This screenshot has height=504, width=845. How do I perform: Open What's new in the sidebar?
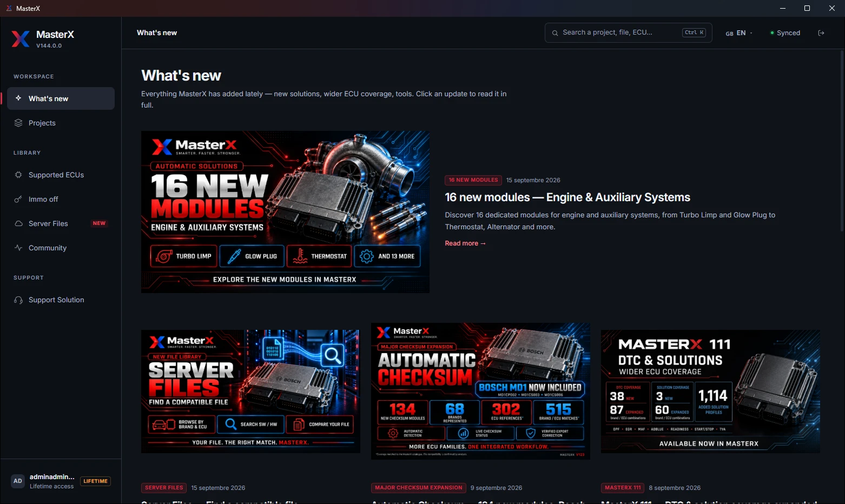[61, 98]
